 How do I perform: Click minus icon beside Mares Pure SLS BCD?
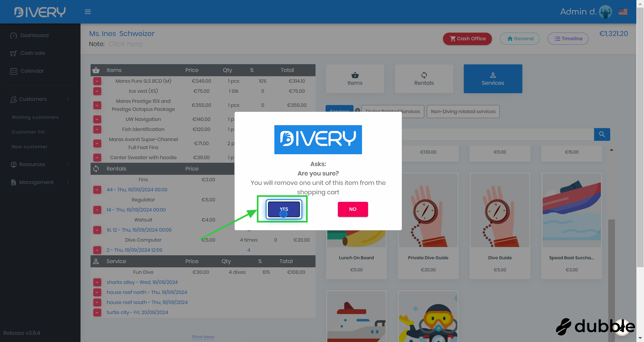[97, 81]
